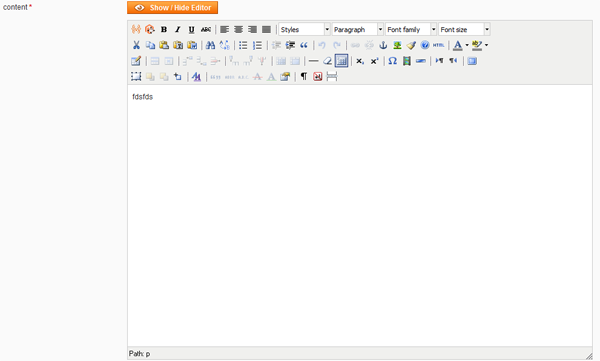600x361 pixels.
Task: Click the cut scissors icon
Action: pyautogui.click(x=136, y=45)
